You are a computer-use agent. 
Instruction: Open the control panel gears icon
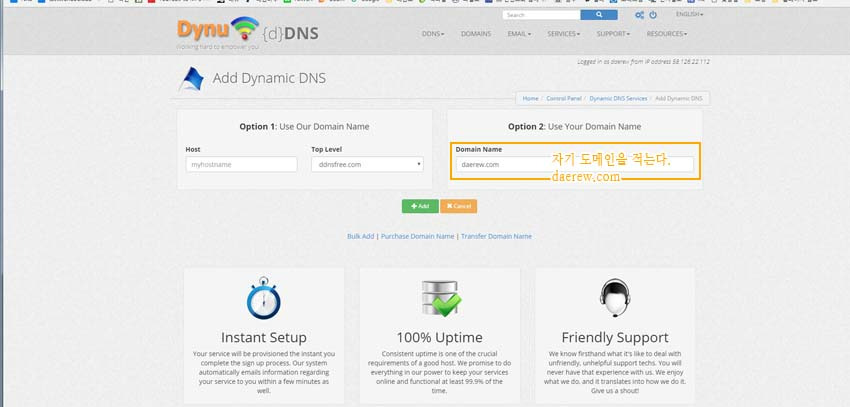pos(639,16)
